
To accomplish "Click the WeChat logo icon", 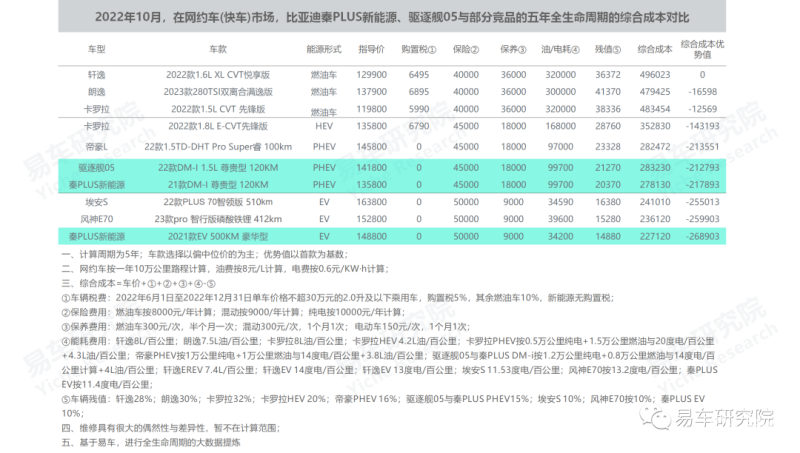I will 662,419.
